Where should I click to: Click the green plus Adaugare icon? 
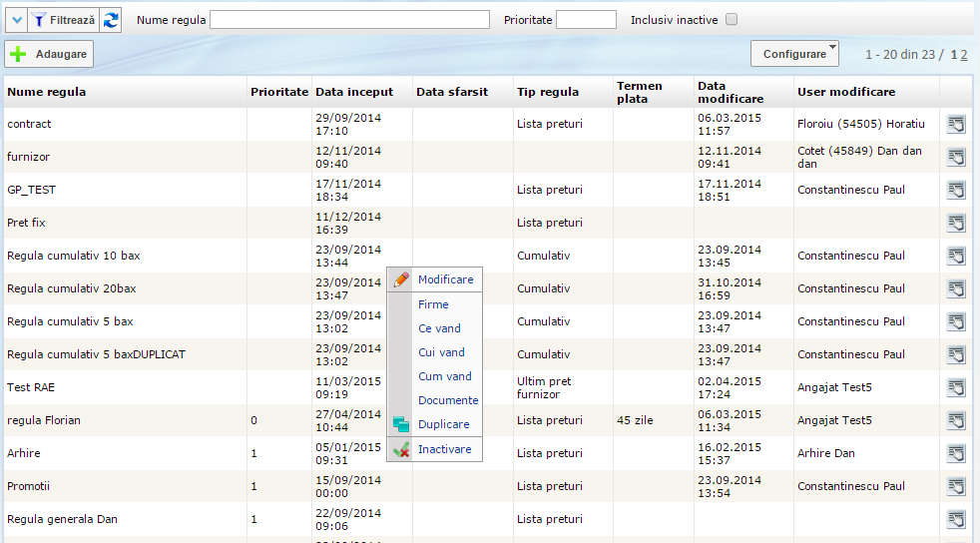coord(18,54)
